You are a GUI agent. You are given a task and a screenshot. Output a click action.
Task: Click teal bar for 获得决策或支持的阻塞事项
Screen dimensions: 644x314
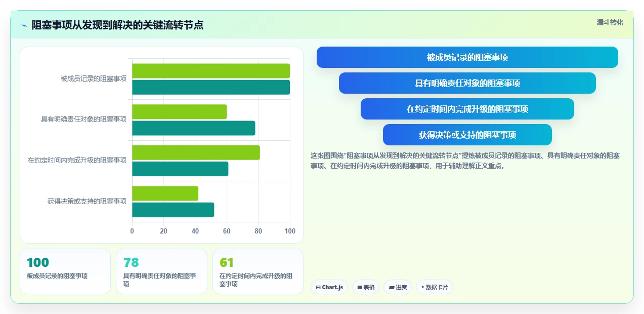point(173,210)
